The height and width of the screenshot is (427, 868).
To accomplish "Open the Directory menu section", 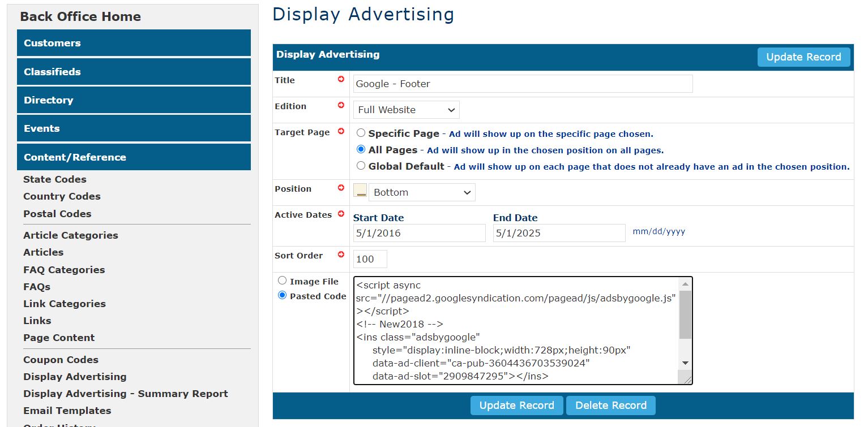I will (x=134, y=100).
